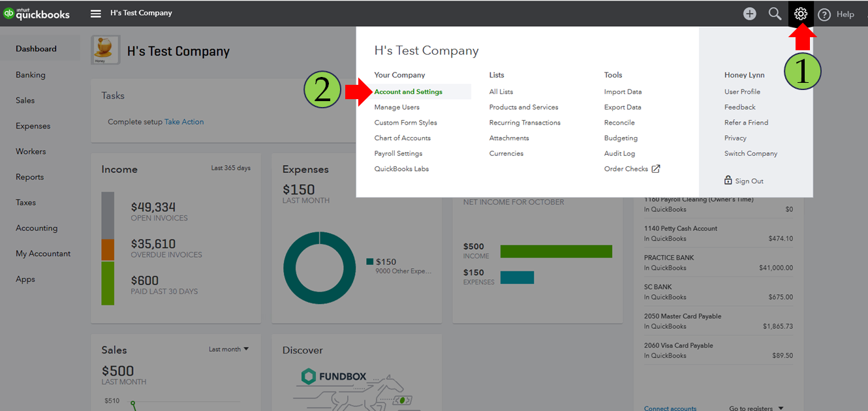Click Sign Out
868x411 pixels.
pyautogui.click(x=744, y=181)
